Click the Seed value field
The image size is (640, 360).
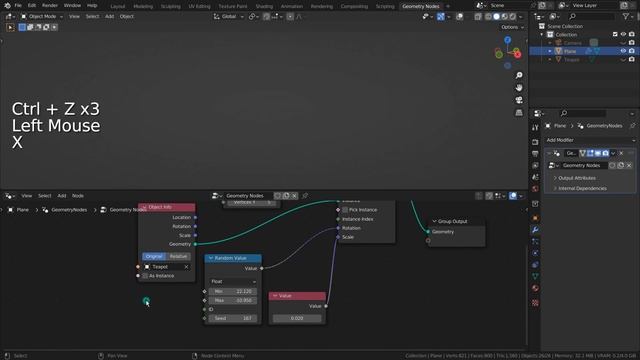(233, 318)
